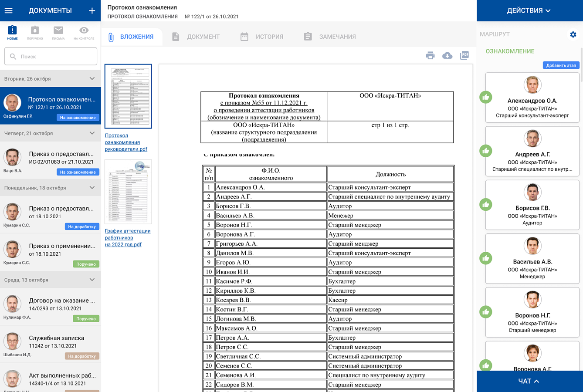Click table row for Логинова М.В.
The height and width of the screenshot is (392, 583).
tap(328, 319)
